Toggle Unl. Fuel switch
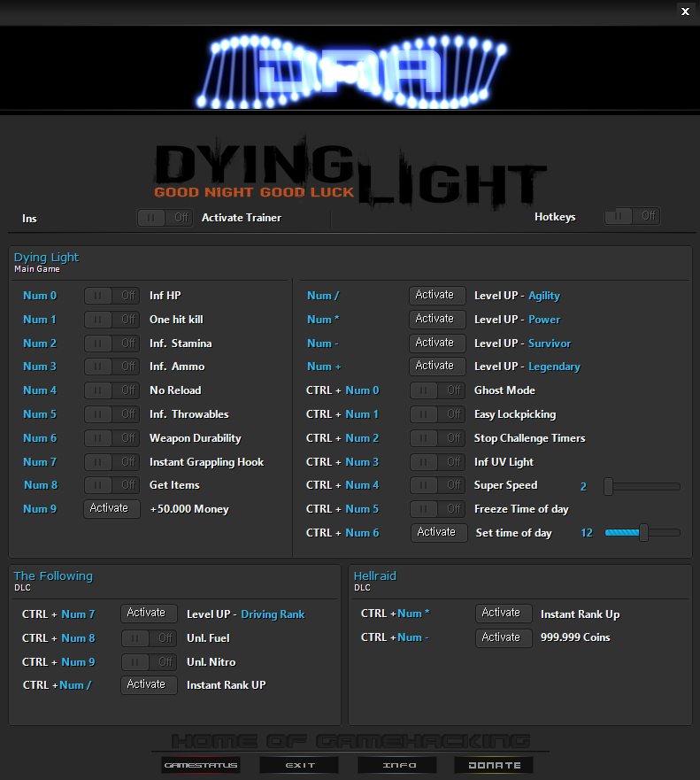This screenshot has width=700, height=780. [150, 638]
